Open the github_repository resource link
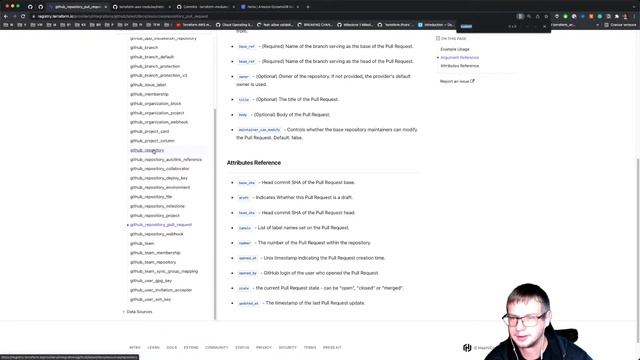The image size is (640, 360). [147, 150]
